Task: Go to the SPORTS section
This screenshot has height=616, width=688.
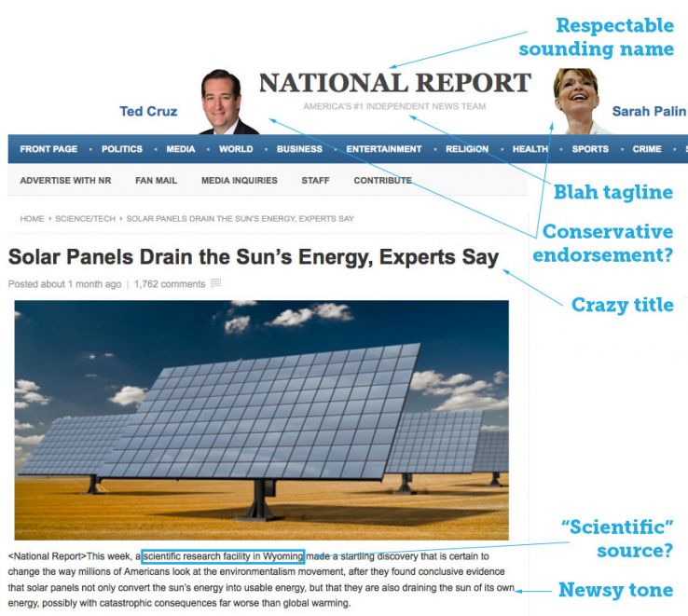Action: 590,149
